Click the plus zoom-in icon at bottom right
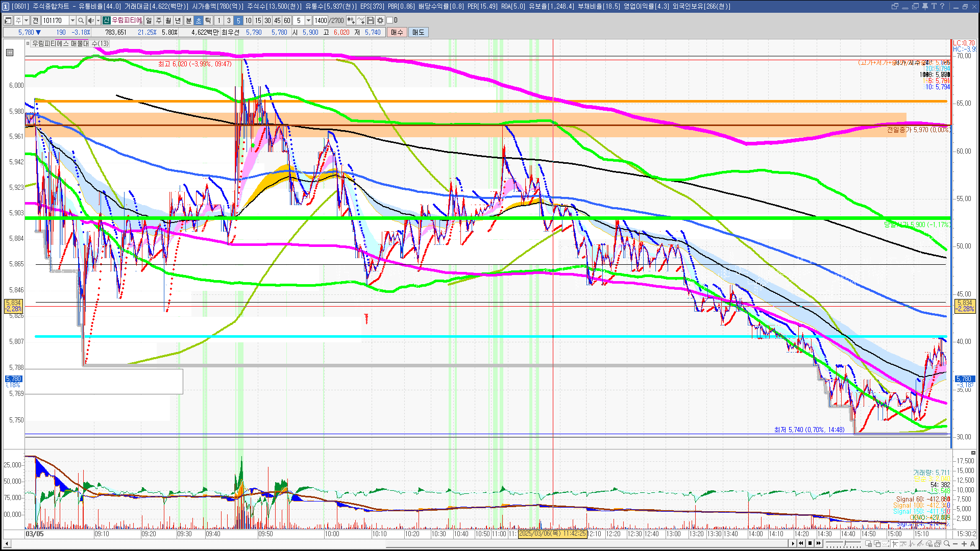 964,543
